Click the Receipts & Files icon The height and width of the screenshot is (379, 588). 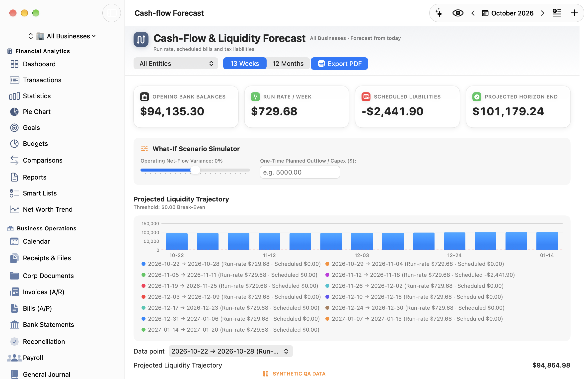(14, 258)
